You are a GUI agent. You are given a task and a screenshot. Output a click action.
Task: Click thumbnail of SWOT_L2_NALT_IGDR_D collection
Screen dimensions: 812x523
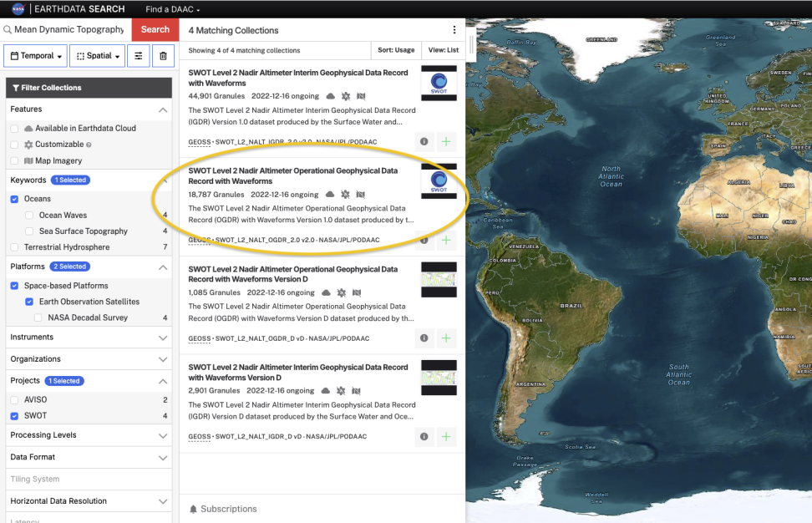(x=439, y=378)
